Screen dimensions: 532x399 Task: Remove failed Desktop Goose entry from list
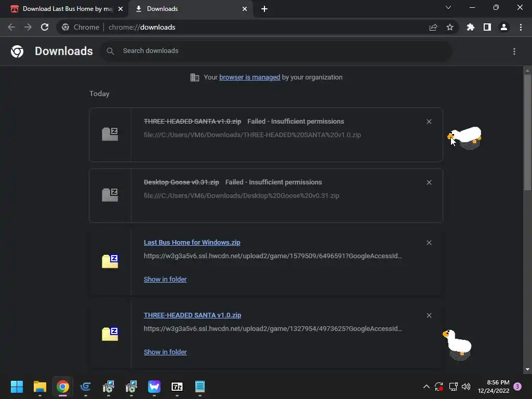click(x=429, y=182)
